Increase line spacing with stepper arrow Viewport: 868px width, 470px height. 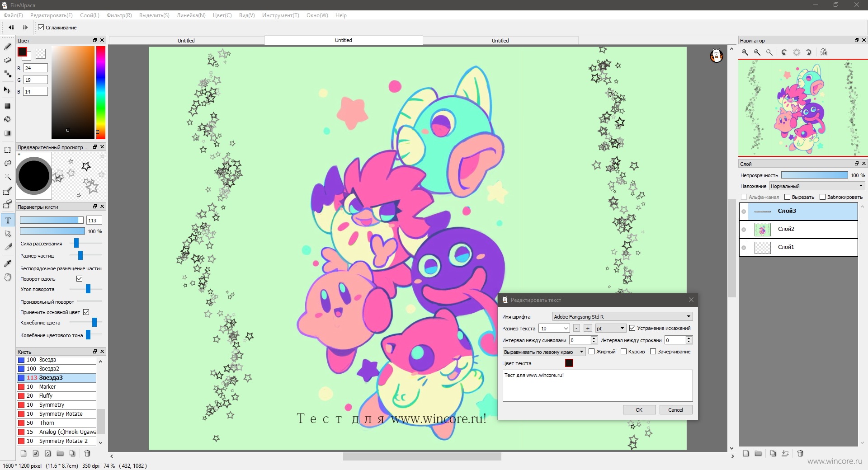point(689,338)
